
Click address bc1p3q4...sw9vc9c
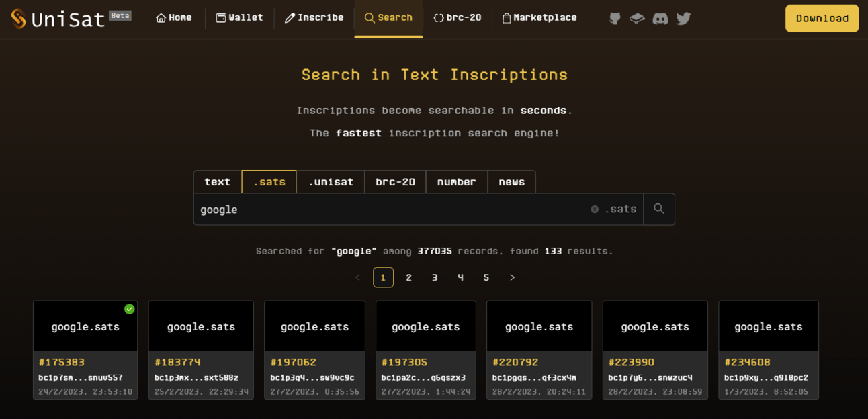click(x=312, y=378)
